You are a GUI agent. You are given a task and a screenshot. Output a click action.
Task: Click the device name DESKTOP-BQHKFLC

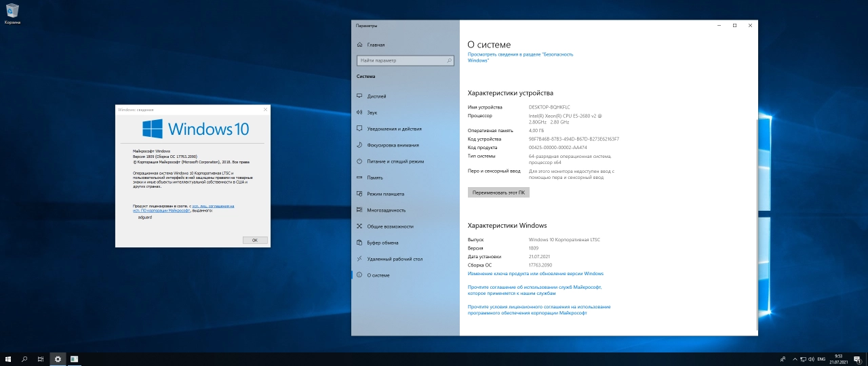click(549, 107)
